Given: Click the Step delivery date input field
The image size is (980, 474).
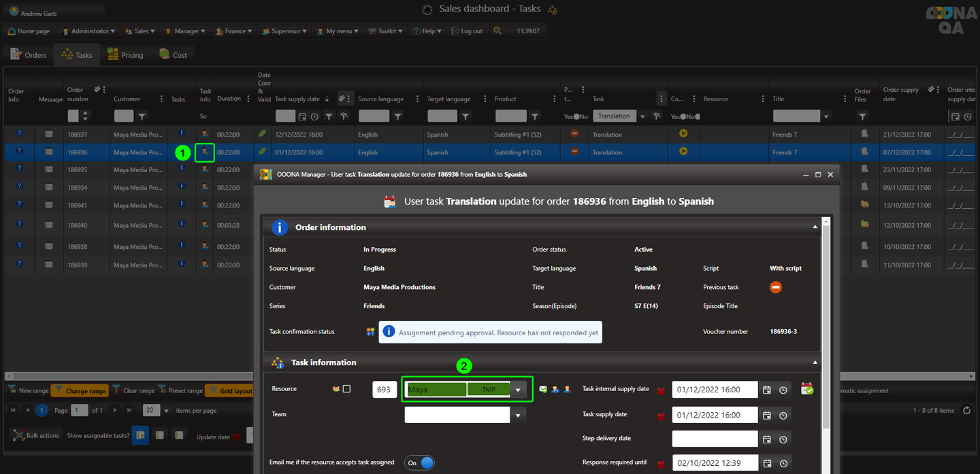Looking at the screenshot, I should [714, 439].
